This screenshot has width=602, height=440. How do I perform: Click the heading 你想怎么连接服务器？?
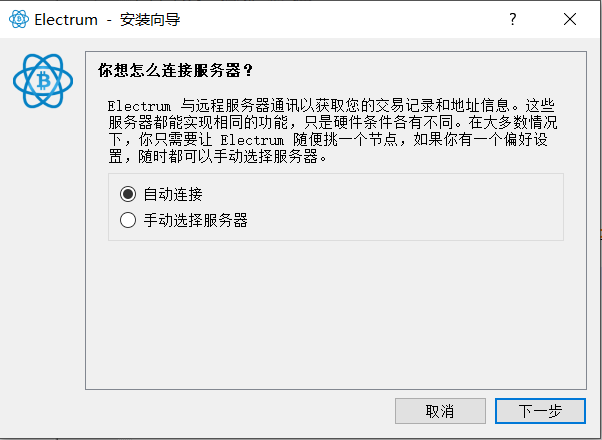tap(175, 70)
